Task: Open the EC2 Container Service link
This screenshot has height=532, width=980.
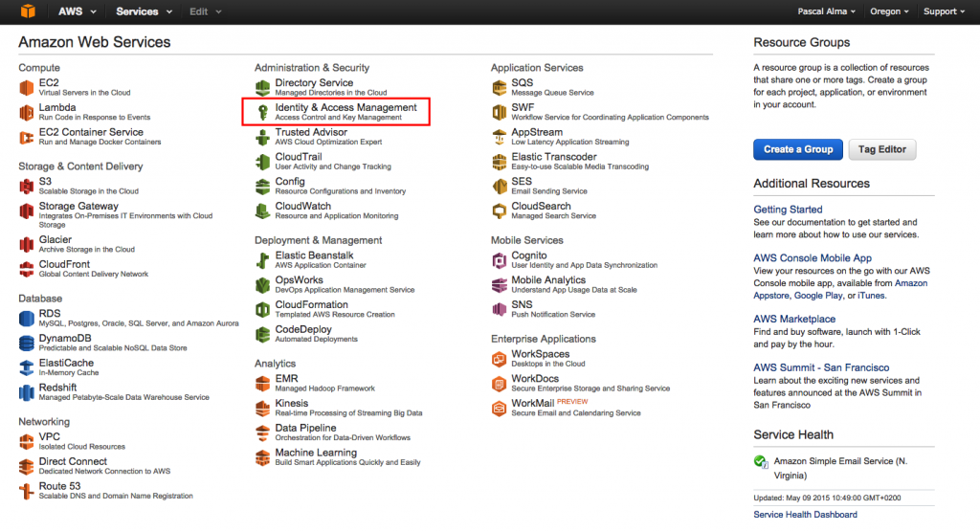Action: tap(91, 132)
